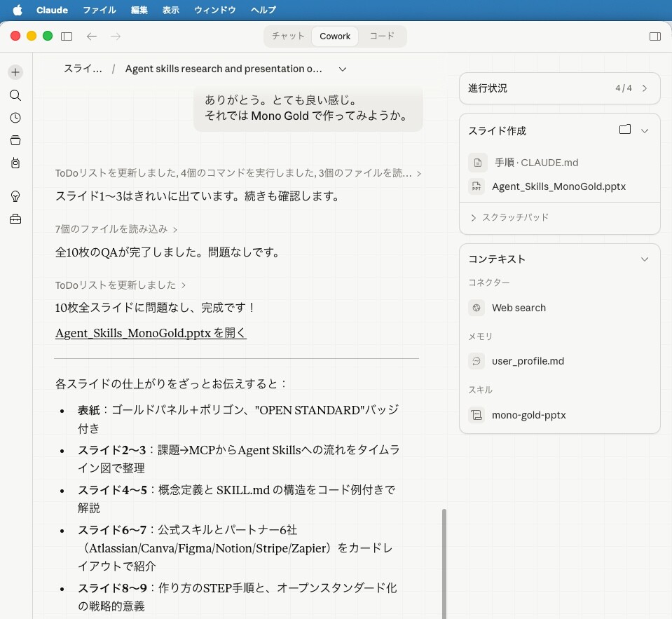Viewport: 672px width, 619px height.
Task: Click the CLAUDE.md document icon
Action: point(477,163)
